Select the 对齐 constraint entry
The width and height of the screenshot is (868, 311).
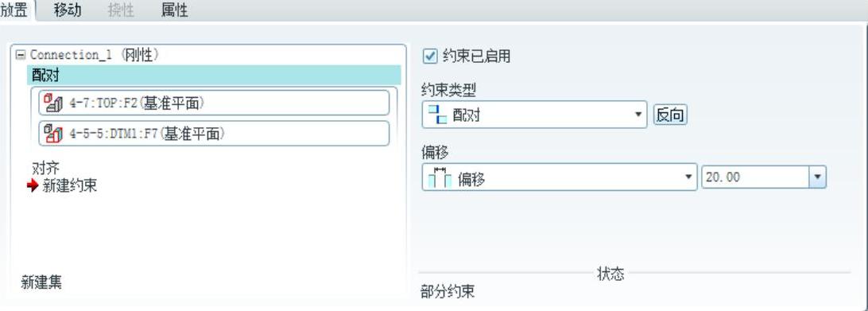(46, 168)
